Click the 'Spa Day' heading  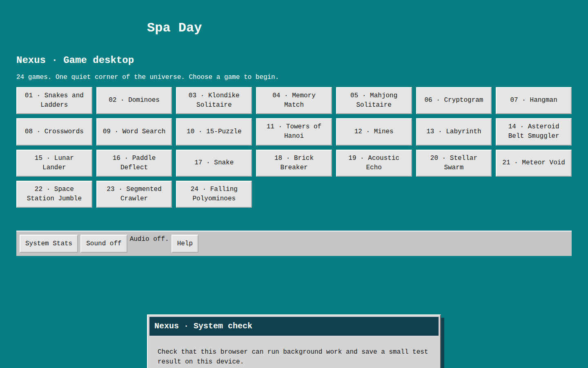coord(174,28)
